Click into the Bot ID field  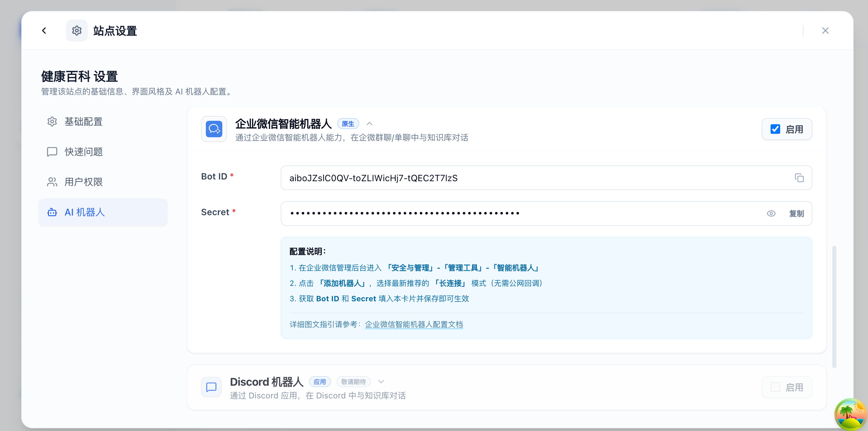point(515,178)
